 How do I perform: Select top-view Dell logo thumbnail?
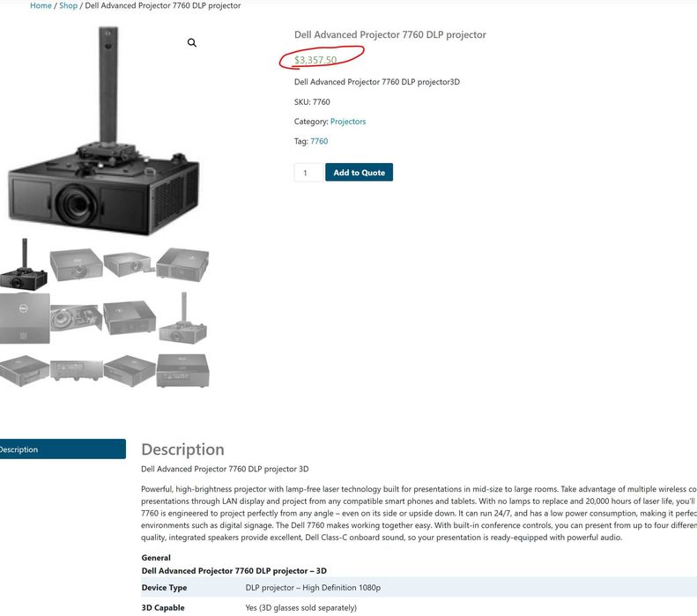pos(24,318)
